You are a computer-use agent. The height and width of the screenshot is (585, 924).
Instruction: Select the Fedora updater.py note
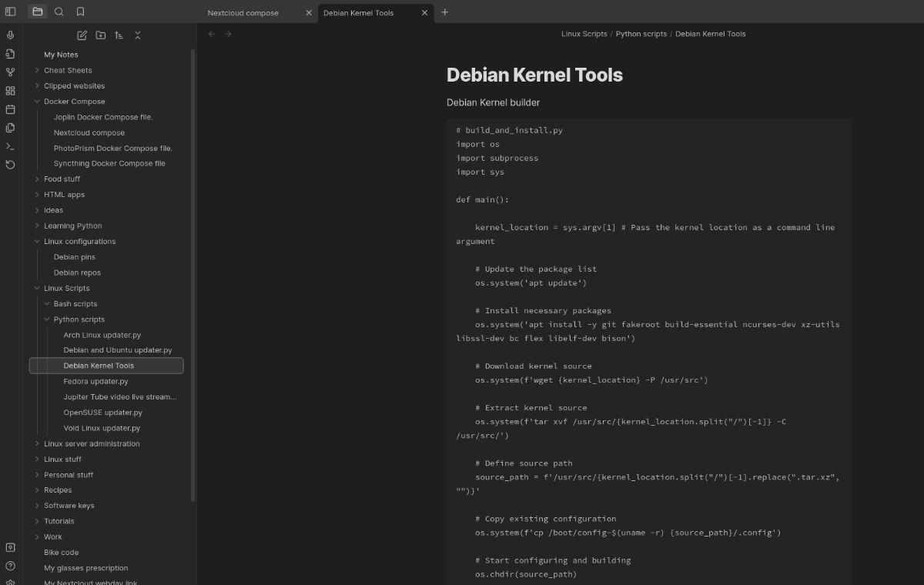point(95,381)
